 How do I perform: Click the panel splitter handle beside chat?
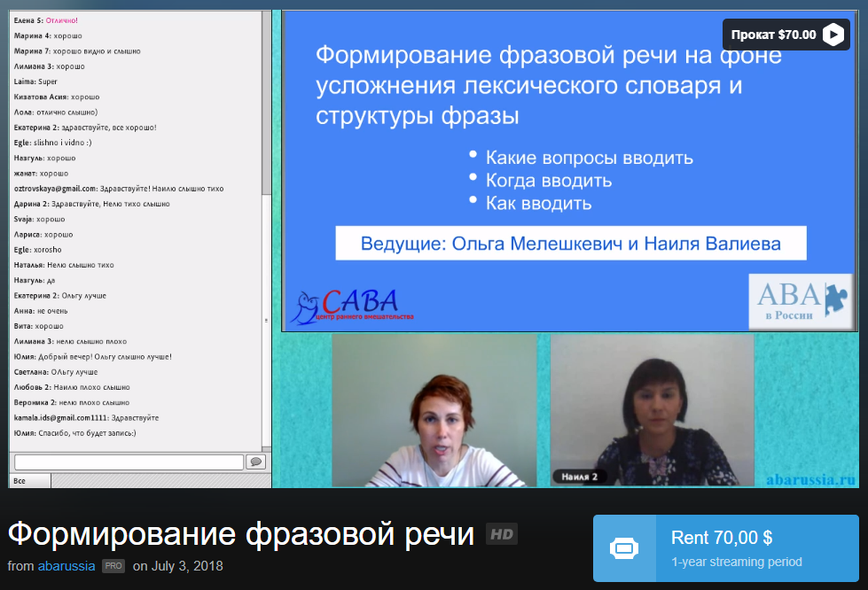tap(268, 321)
